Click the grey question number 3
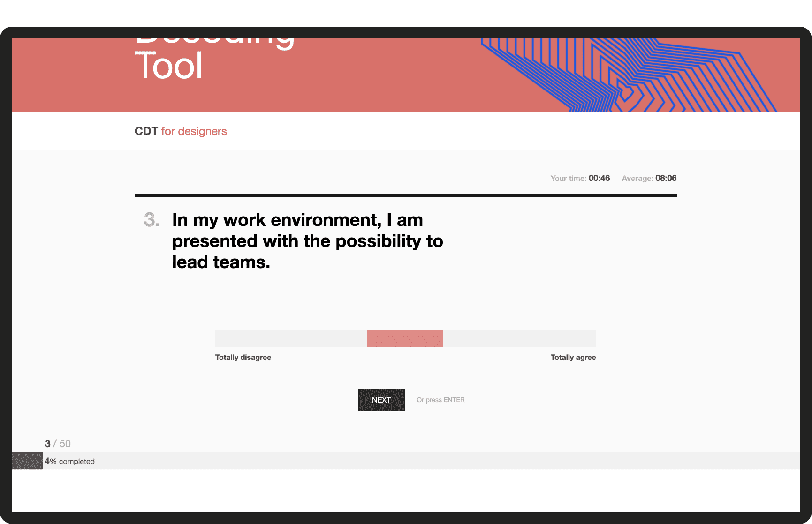The height and width of the screenshot is (524, 812). coord(152,220)
